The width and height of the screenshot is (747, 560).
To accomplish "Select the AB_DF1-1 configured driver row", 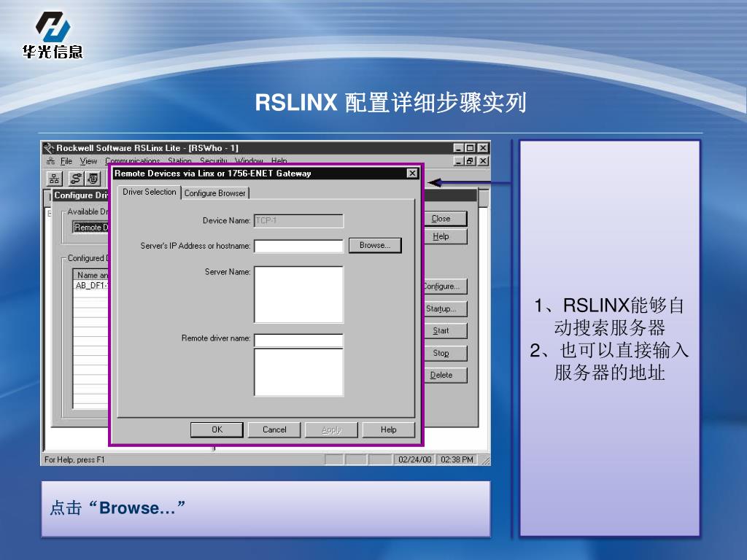I will 91,285.
